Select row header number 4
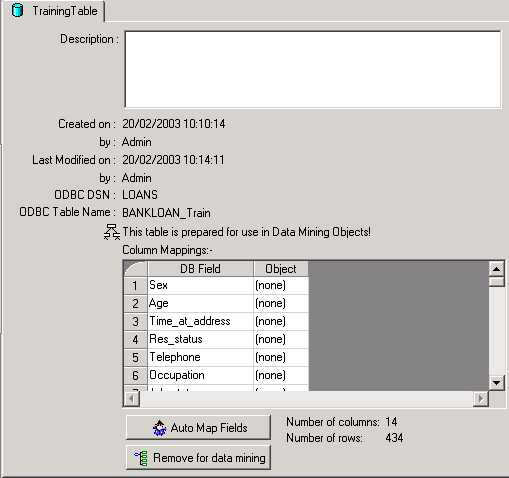509x478 pixels. coord(135,339)
